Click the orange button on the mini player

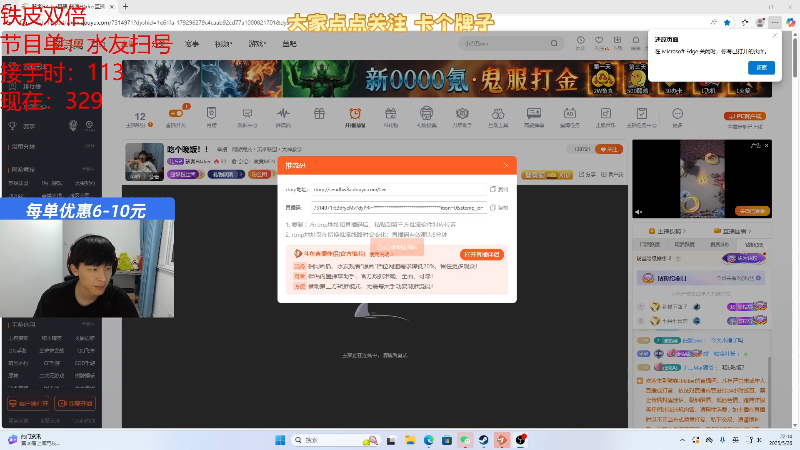752,211
